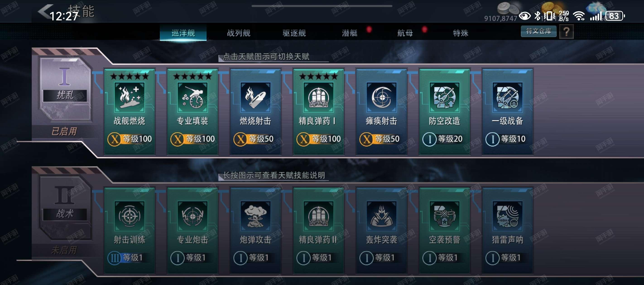Screen dimensions: 644x285
Task: Tap the 猎雷声呐 sonar skill icon
Action: pos(507,216)
